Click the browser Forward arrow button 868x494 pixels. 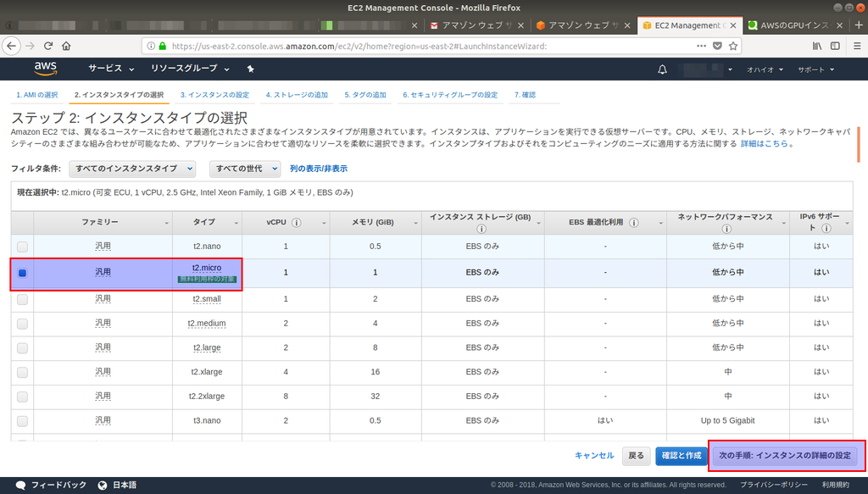coord(30,46)
